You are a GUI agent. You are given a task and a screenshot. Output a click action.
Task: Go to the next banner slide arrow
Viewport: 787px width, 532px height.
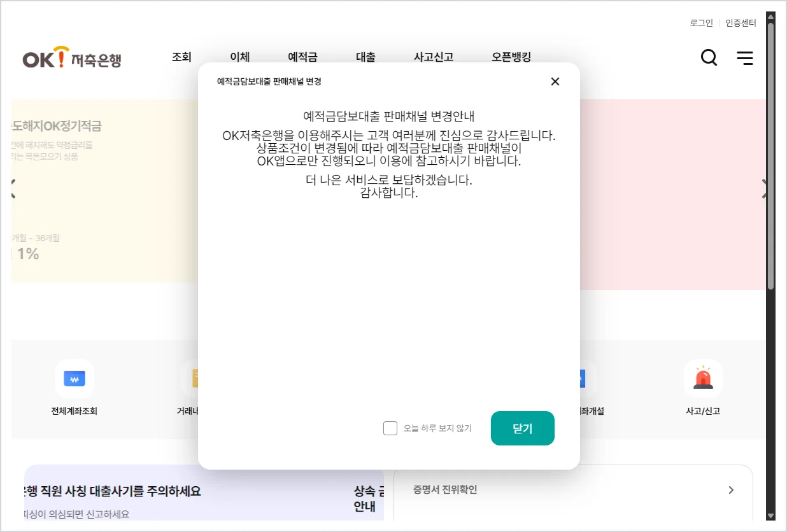tap(765, 189)
